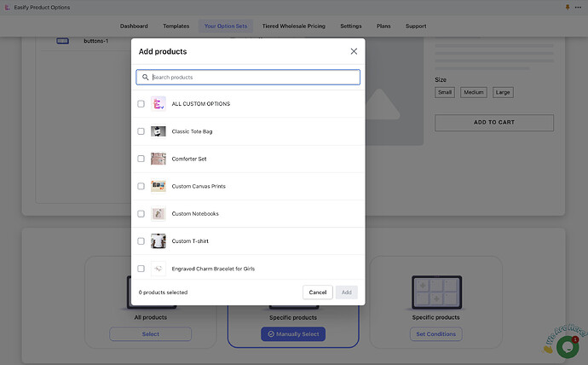Check the Engraved Charm Bracelet checkbox

click(141, 269)
